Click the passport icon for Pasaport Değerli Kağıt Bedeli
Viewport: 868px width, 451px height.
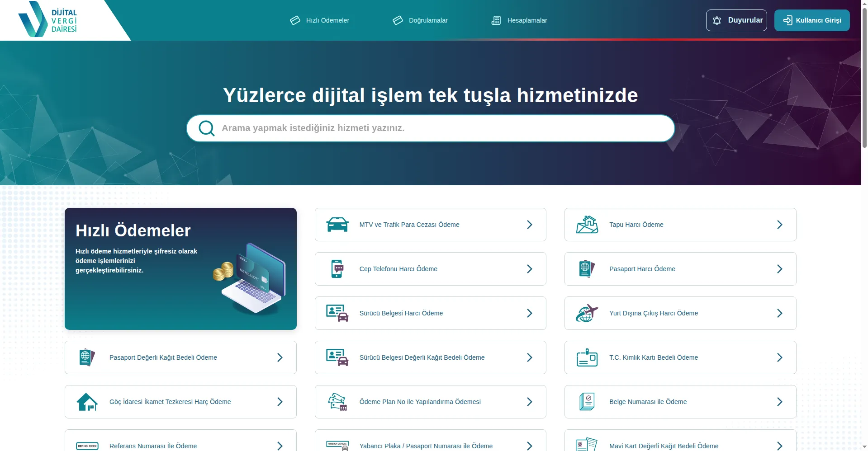87,357
